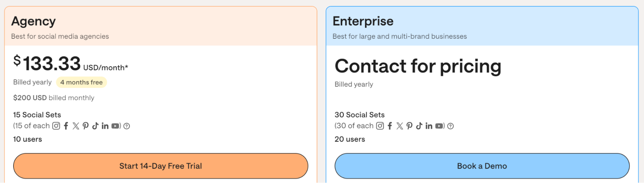This screenshot has width=644, height=183.
Task: Click the LinkedIn icon in Agency plan
Action: pyautogui.click(x=105, y=126)
